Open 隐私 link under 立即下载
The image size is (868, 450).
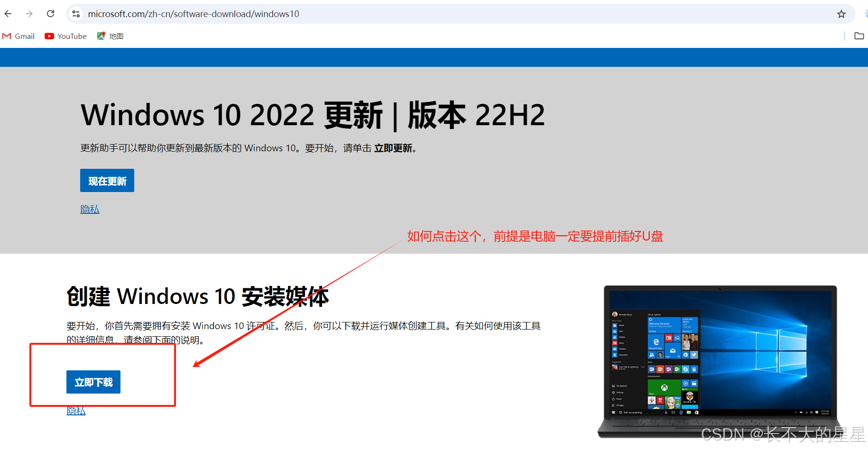coord(76,411)
